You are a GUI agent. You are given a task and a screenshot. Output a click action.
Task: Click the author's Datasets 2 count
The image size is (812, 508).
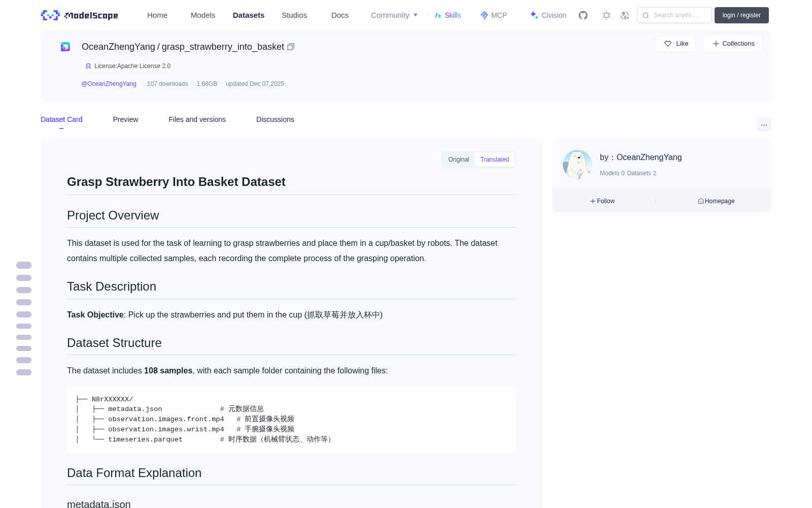click(641, 173)
